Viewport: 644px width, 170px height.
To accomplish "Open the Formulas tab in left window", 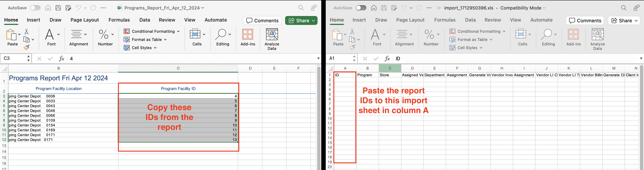I will [x=119, y=20].
